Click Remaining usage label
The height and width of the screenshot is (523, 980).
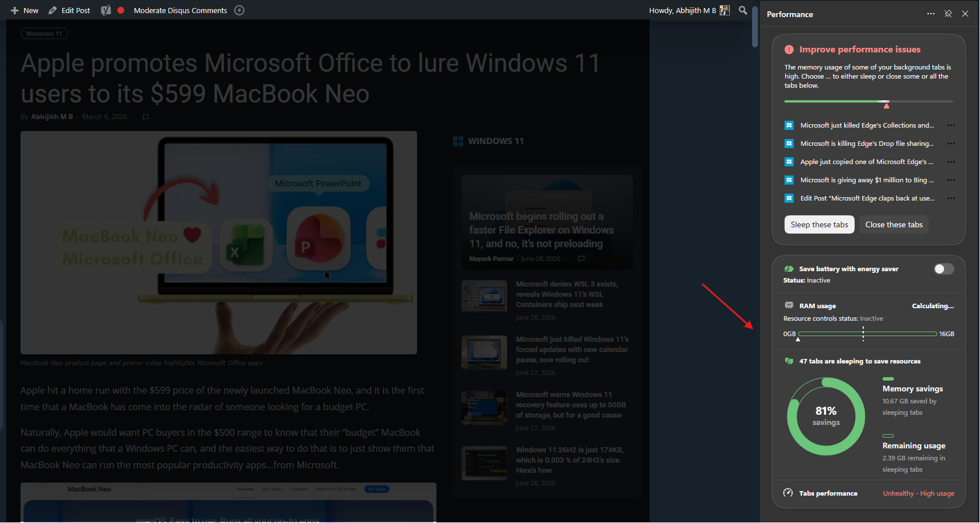coord(914,446)
